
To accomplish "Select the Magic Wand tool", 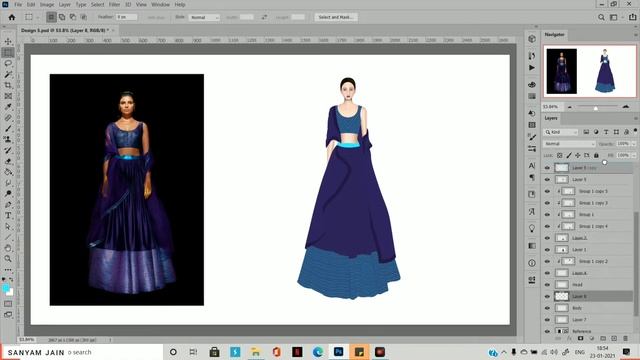I will 8,74.
